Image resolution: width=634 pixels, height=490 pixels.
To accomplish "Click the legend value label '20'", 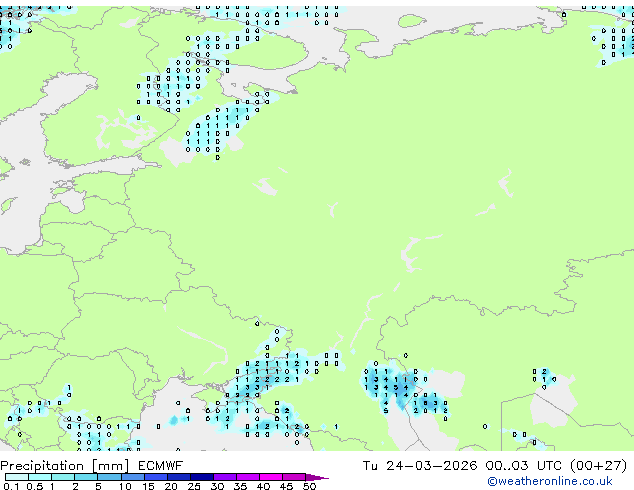I will [x=171, y=486].
